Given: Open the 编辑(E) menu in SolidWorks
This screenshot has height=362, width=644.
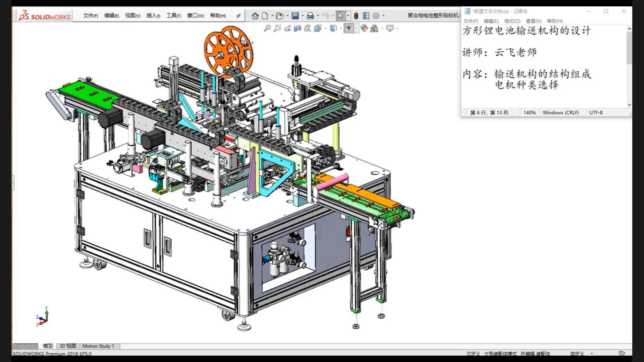Looking at the screenshot, I should pyautogui.click(x=111, y=16).
